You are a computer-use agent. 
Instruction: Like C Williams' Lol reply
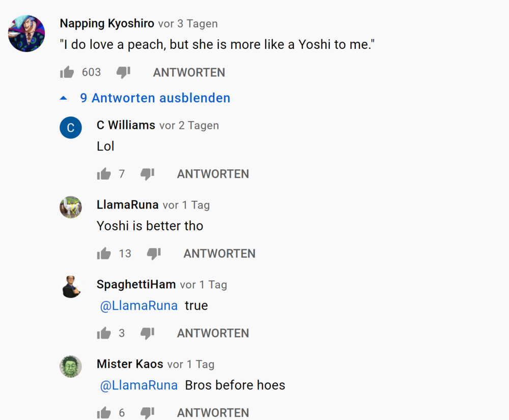click(104, 174)
